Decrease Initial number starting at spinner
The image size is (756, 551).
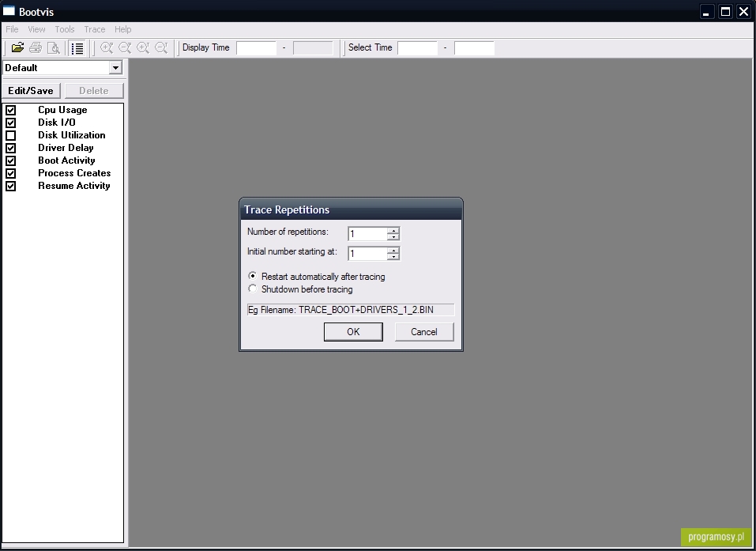coord(393,257)
